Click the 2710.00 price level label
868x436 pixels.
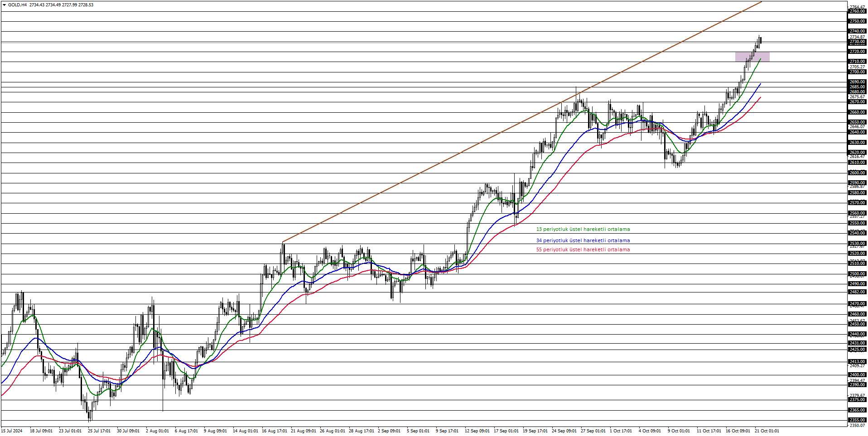(x=857, y=62)
